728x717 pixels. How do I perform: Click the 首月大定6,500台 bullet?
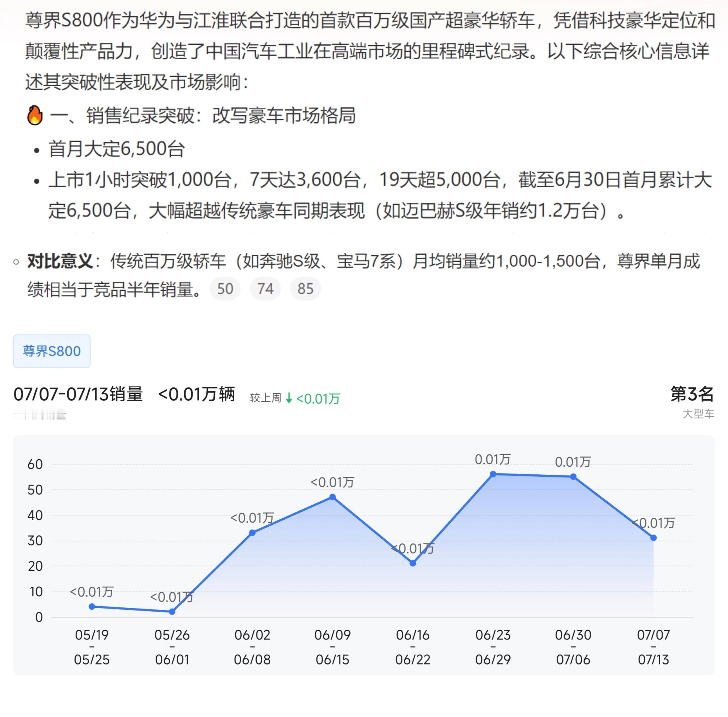(116, 149)
